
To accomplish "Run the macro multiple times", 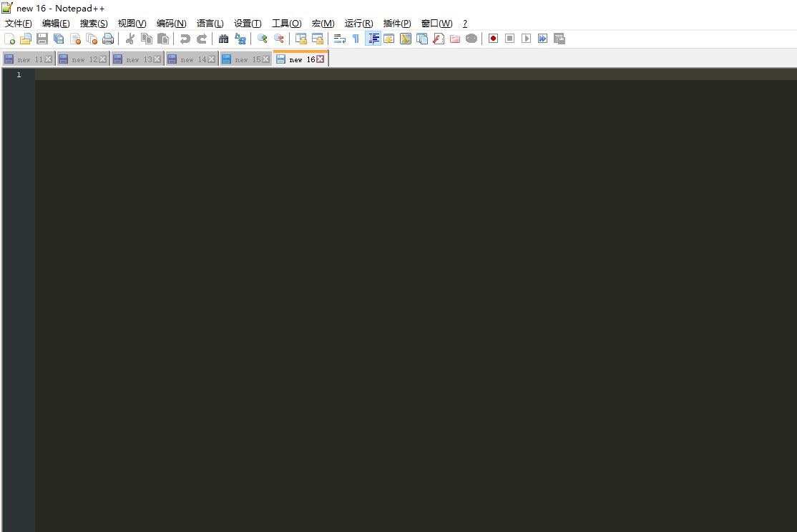I will [543, 39].
